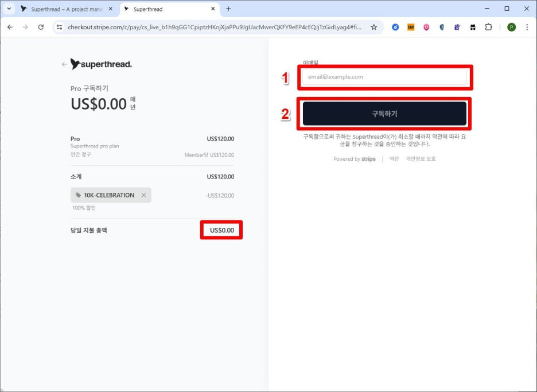
Task: Bookmark this page with the star icon
Action: [373, 27]
